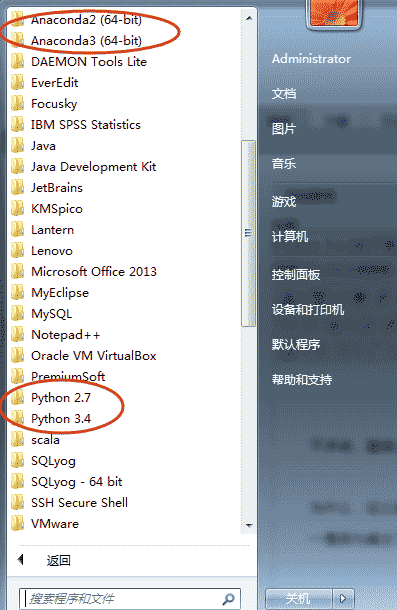Click the Lenovo folder icon
The image size is (397, 610).
(18, 251)
